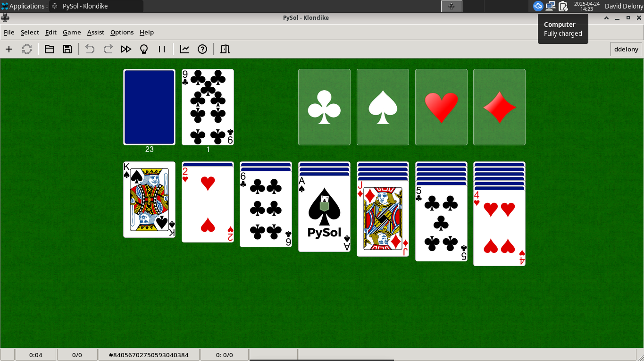Open the Applications menu in the taskbar
The width and height of the screenshot is (644, 361).
pos(24,6)
